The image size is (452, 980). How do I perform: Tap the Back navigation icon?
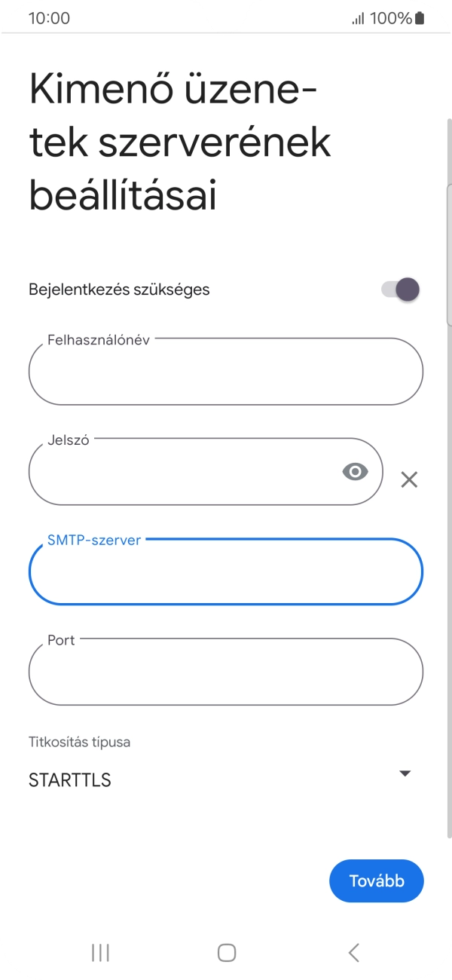[x=353, y=952]
